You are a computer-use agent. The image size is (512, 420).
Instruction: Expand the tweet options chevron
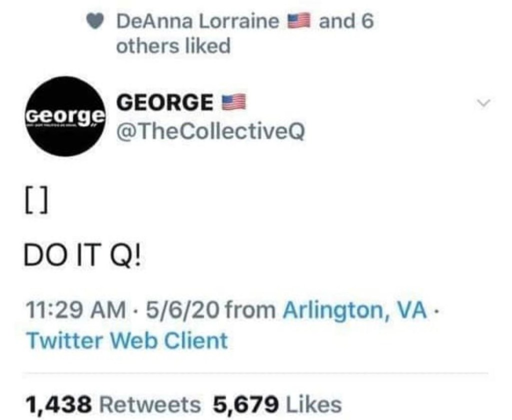coord(483,102)
